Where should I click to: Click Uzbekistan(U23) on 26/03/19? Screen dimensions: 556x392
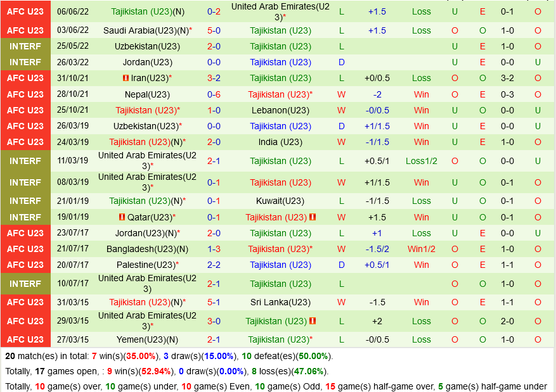coord(146,126)
